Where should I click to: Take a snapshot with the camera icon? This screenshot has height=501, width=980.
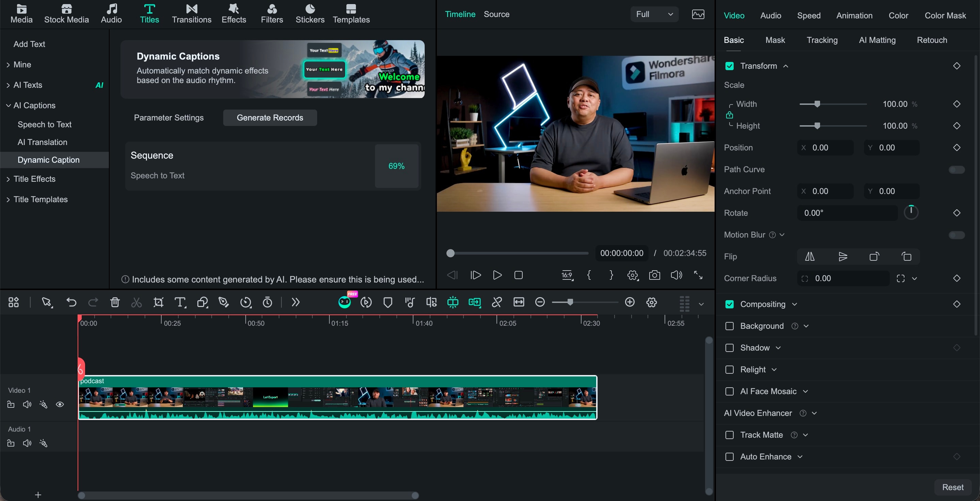coord(654,275)
